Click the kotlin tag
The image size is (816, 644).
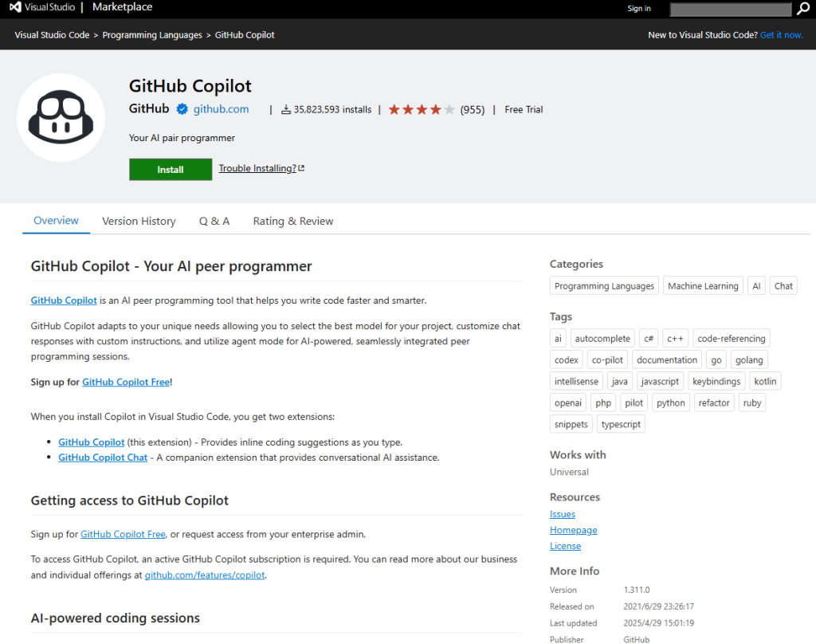click(765, 381)
